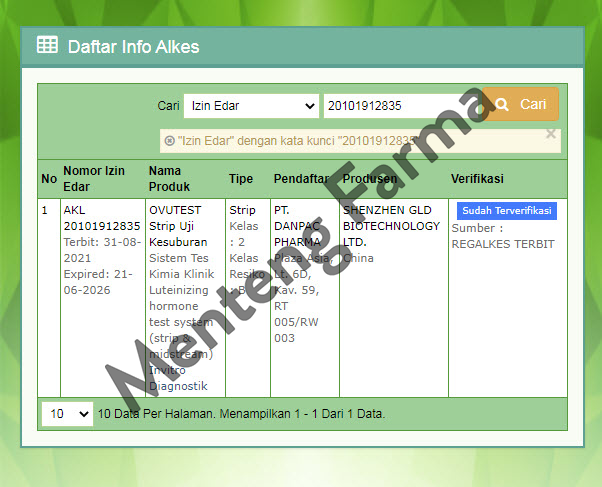Click the circled x icon in filter notice
602x487 pixels.
point(170,141)
